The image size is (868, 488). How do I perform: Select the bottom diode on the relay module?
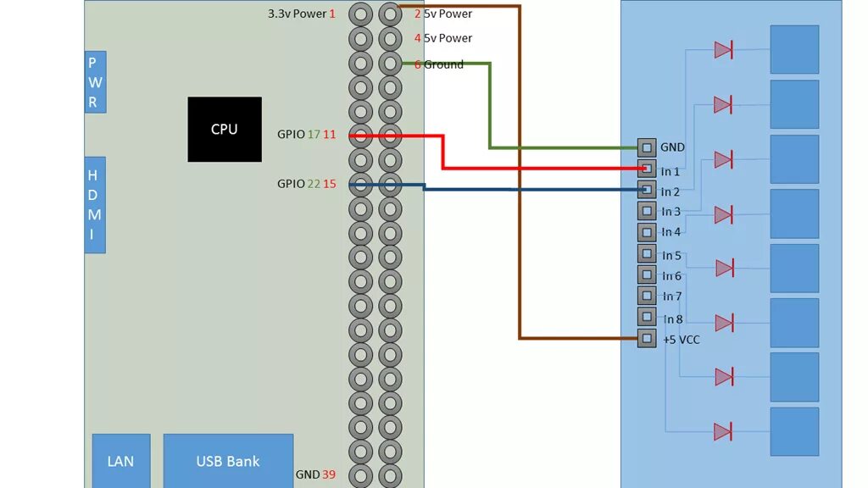coord(724,430)
